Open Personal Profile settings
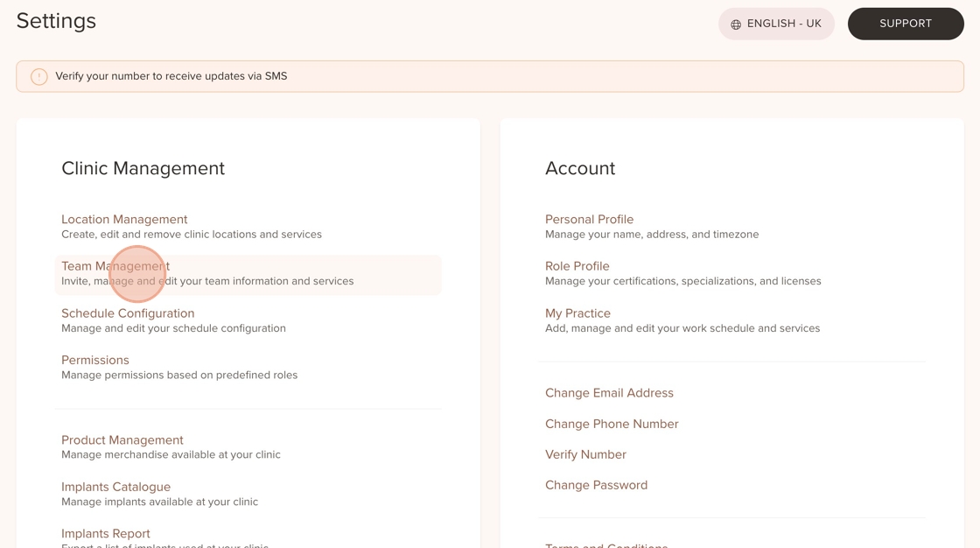980x548 pixels. pyautogui.click(x=589, y=220)
